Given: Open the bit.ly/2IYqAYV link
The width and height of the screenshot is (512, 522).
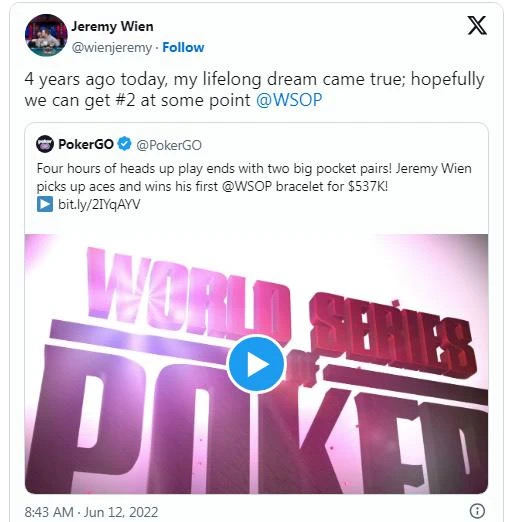Looking at the screenshot, I should click(99, 204).
